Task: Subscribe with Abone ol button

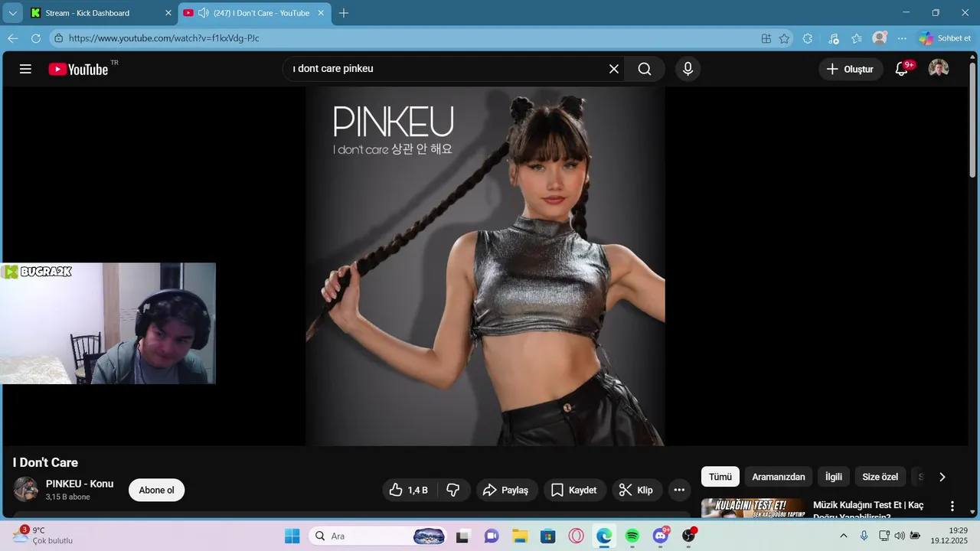Action: point(156,490)
